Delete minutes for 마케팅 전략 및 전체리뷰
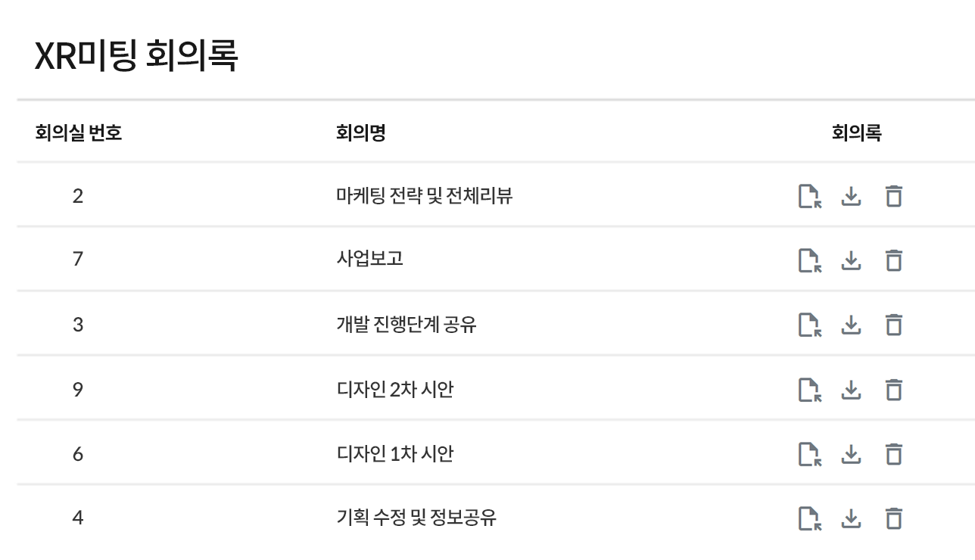Screen dimensions: 975x560 point(894,196)
